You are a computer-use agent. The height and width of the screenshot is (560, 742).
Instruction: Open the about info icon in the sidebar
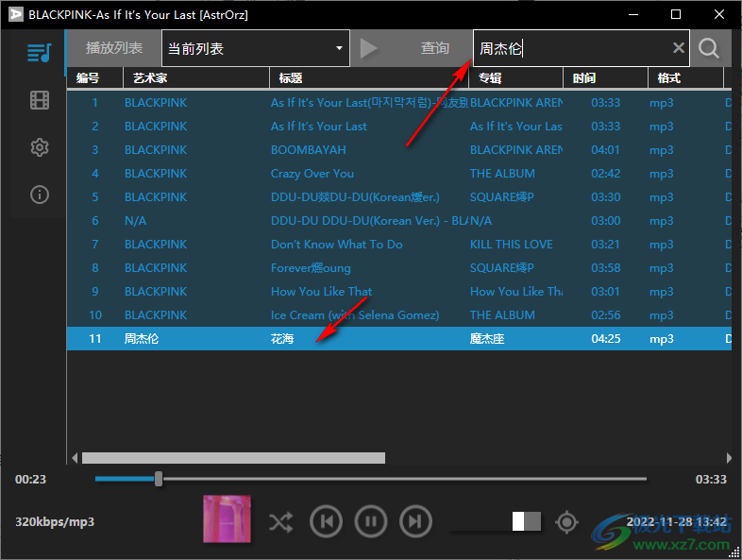tap(40, 195)
